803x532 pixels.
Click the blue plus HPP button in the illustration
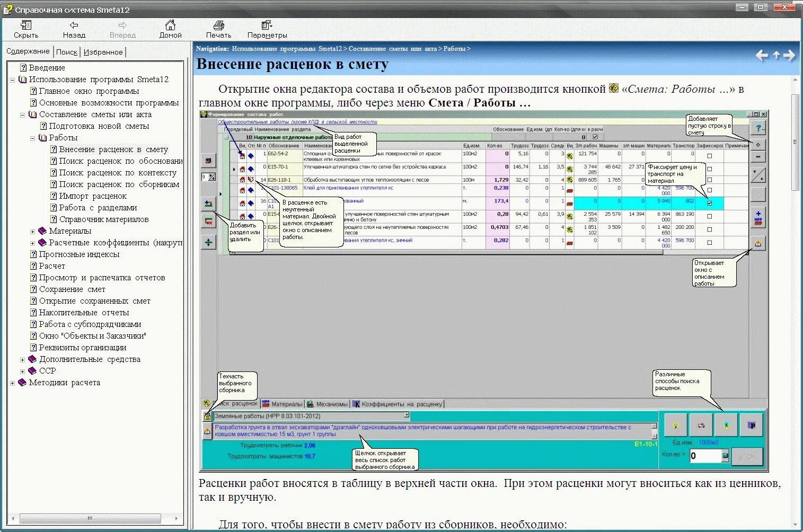click(758, 217)
